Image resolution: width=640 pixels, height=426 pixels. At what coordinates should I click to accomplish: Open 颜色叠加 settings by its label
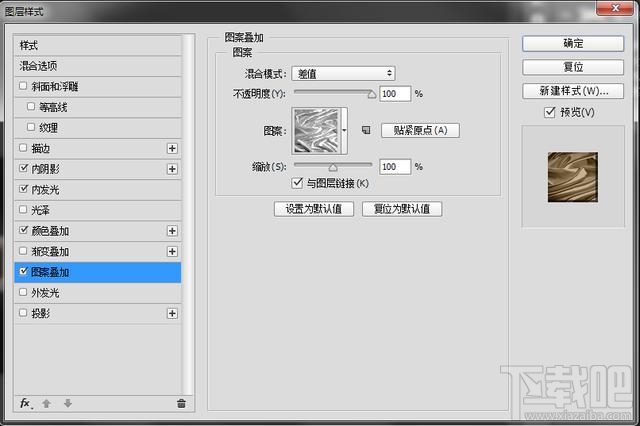pyautogui.click(x=50, y=231)
